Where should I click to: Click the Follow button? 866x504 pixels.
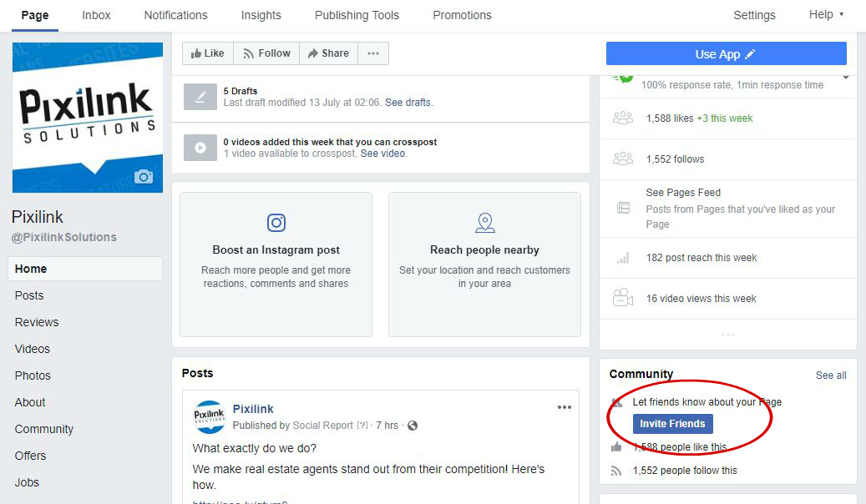click(x=266, y=53)
